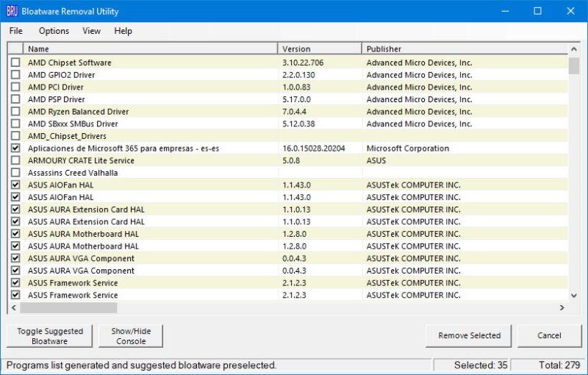Screen dimensions: 588x375
Task: Sort by the Version column header
Action: pyautogui.click(x=320, y=49)
